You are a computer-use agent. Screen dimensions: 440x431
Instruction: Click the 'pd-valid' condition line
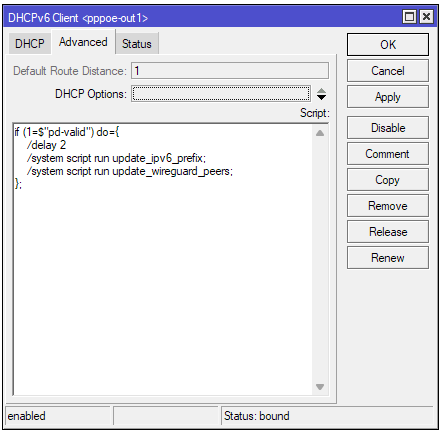(x=67, y=132)
